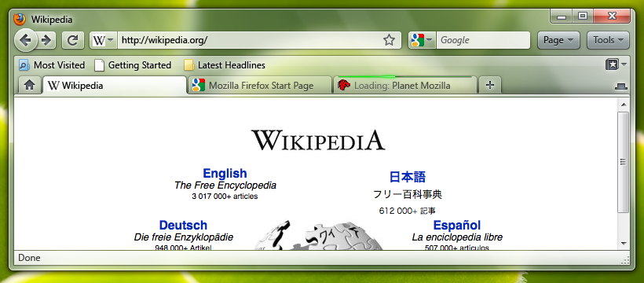Open a new tab with the plus button
This screenshot has height=283, width=644.
[489, 85]
